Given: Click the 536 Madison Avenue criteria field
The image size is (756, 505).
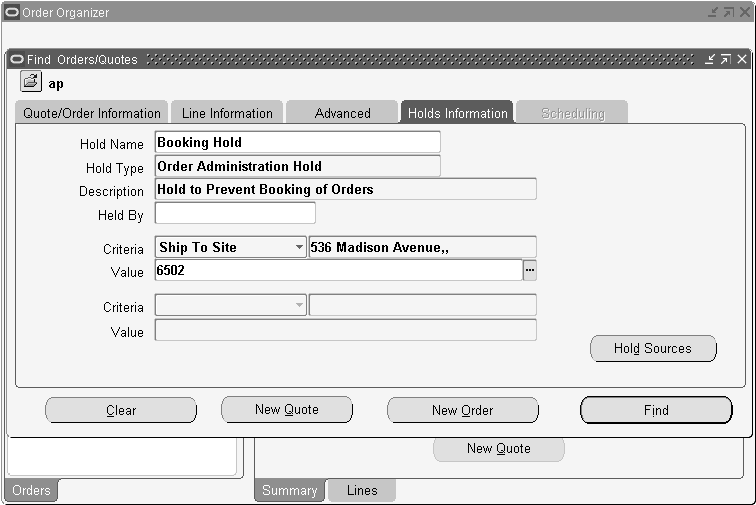Looking at the screenshot, I should coord(422,247).
